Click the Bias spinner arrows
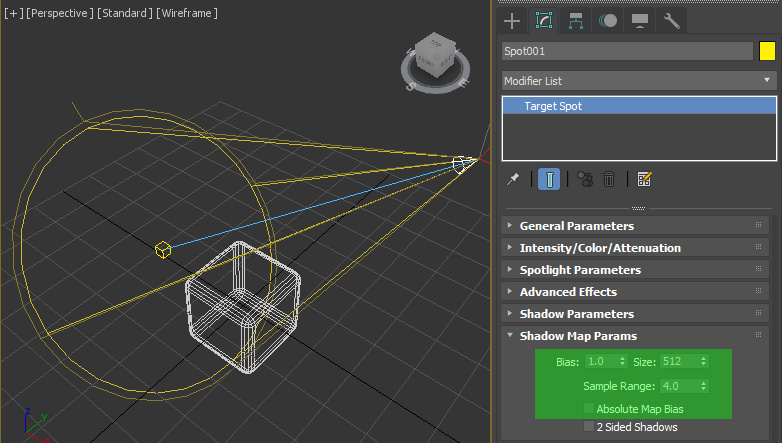This screenshot has width=782, height=443. [622, 361]
